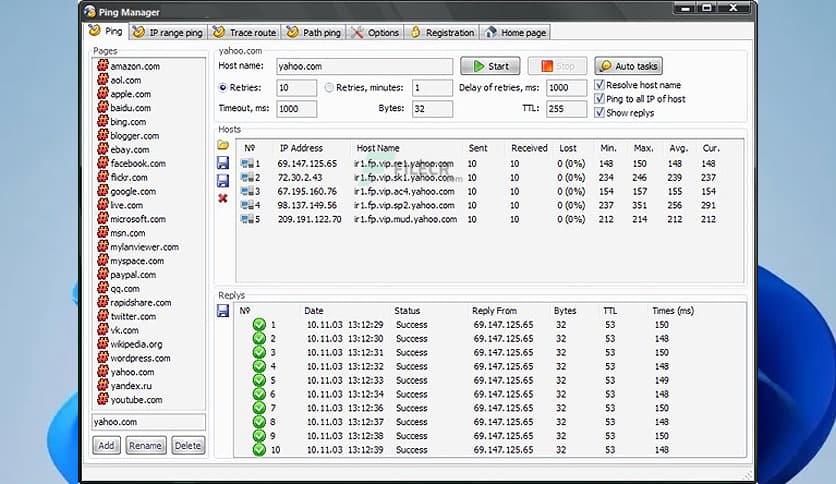Click red X delete icon beside Hosts

223,198
